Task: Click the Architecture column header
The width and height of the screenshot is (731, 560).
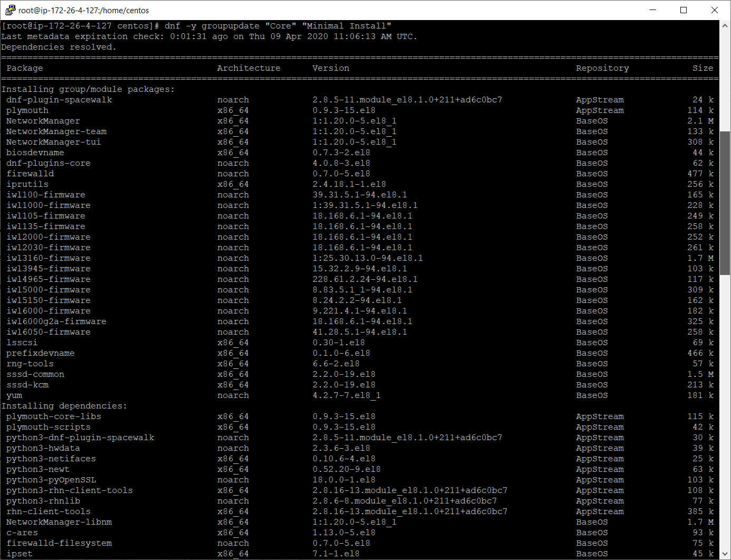Action: 249,68
